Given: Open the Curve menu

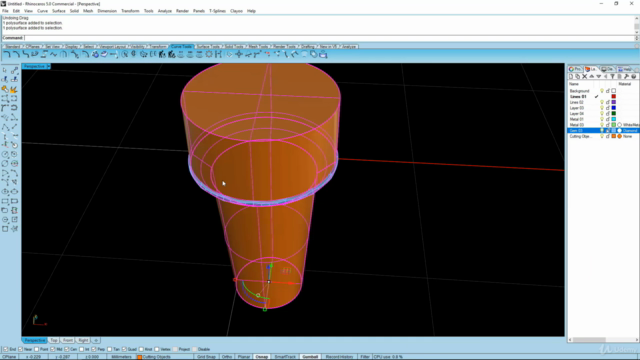Looking at the screenshot, I should (42, 11).
